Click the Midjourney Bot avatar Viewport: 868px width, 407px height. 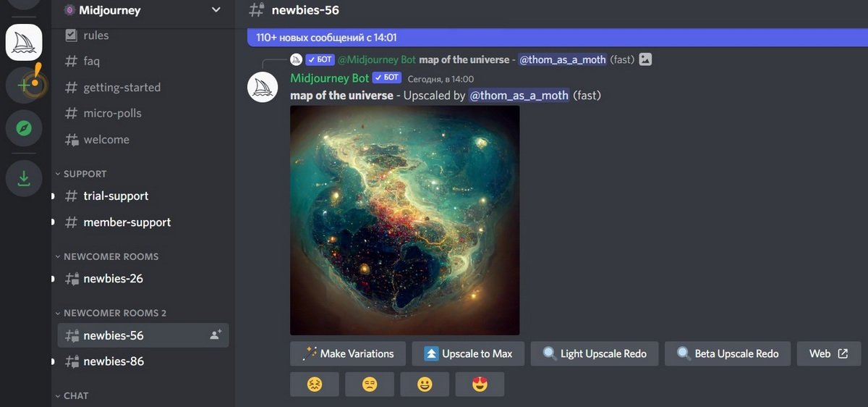[263, 87]
